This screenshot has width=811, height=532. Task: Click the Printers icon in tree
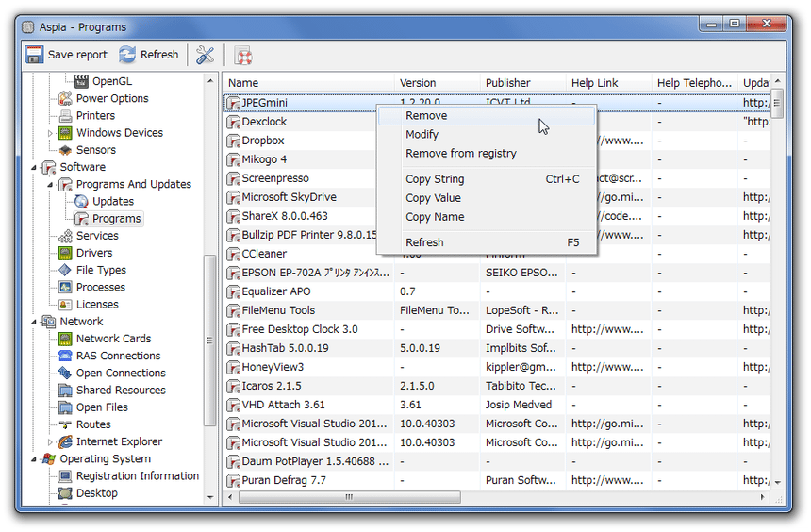65,115
